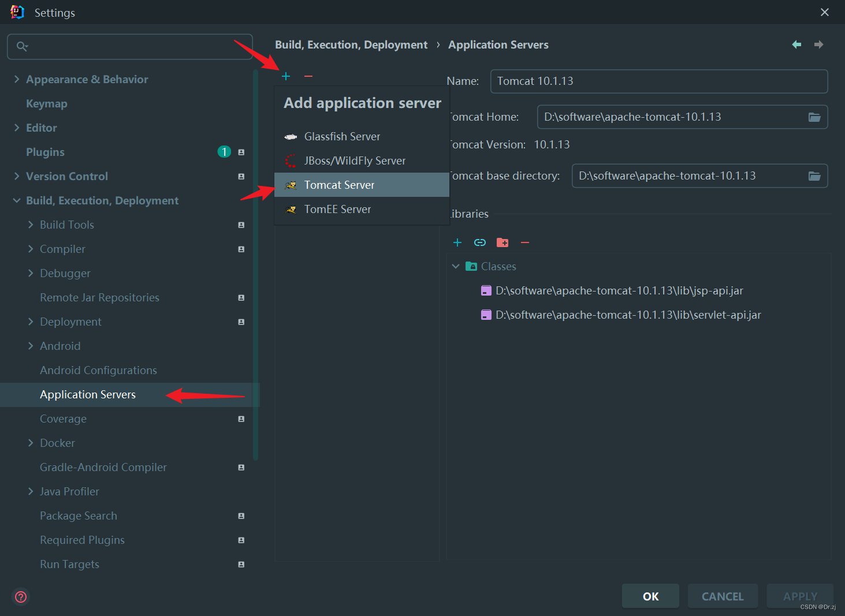The image size is (845, 616).
Task: Open Package Search settings
Action: point(79,516)
